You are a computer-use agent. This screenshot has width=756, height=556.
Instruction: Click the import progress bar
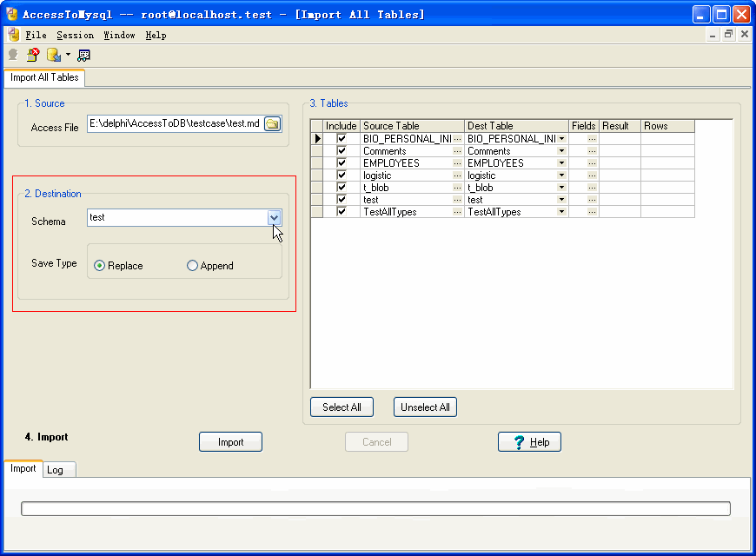[375, 509]
